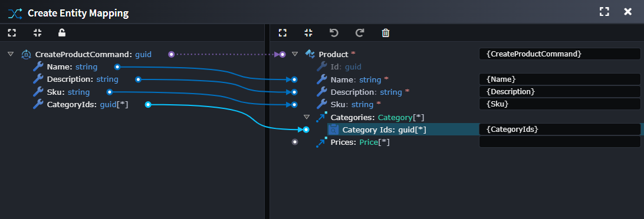Click target connector dot before Category Ids
Screen dimensions: 644x219
tap(306, 130)
